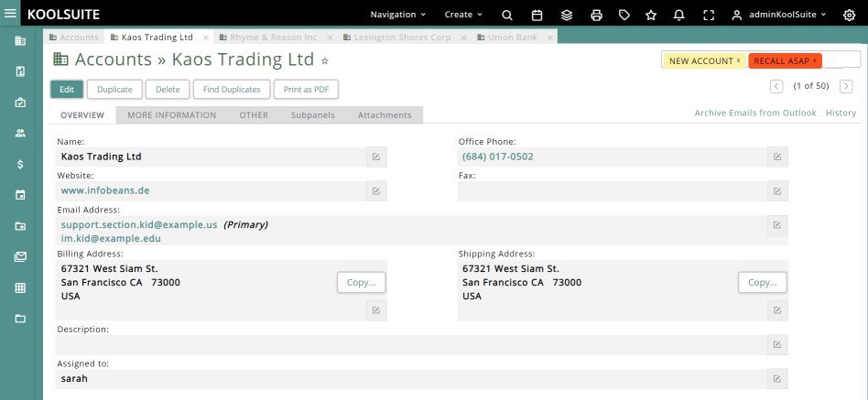Image resolution: width=868 pixels, height=400 pixels.
Task: Click the settings gear icon
Action: tap(849, 15)
